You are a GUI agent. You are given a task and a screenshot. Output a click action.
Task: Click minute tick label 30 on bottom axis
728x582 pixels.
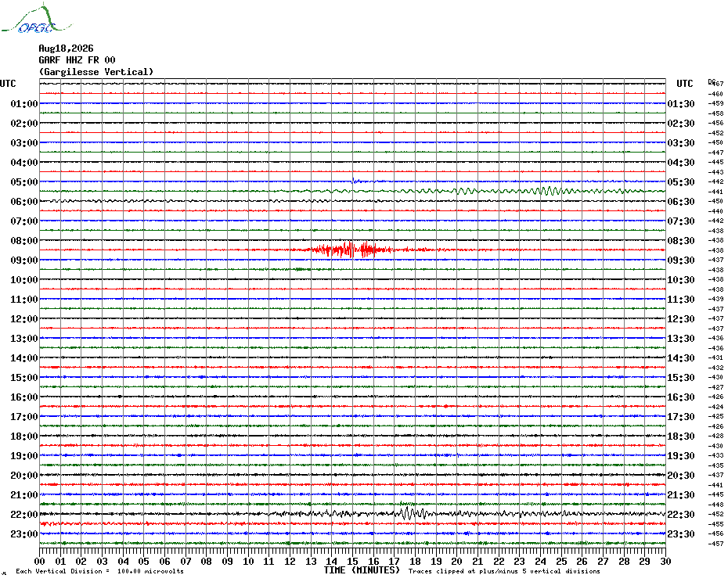[665, 562]
